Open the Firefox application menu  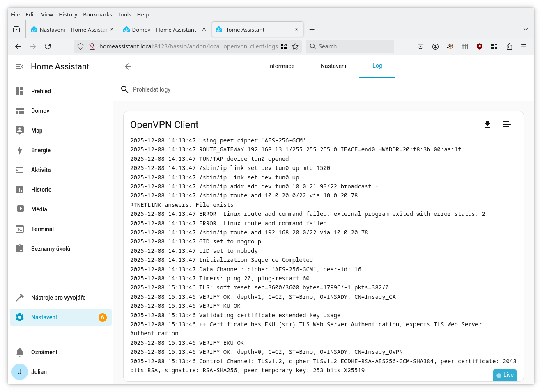(x=524, y=46)
